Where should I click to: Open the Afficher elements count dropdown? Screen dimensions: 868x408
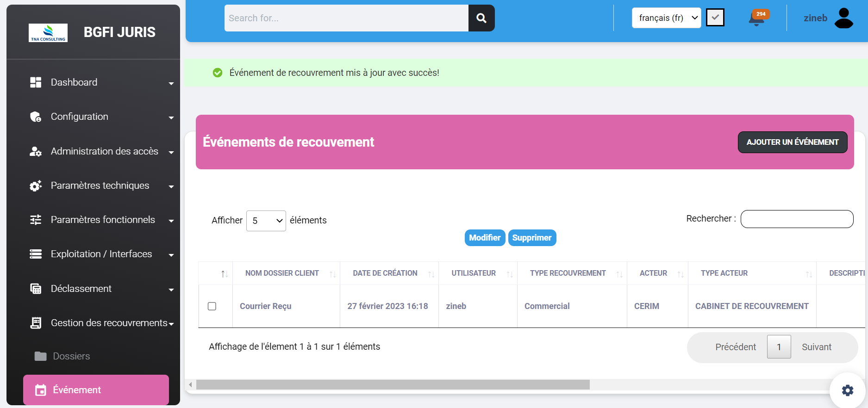click(266, 221)
